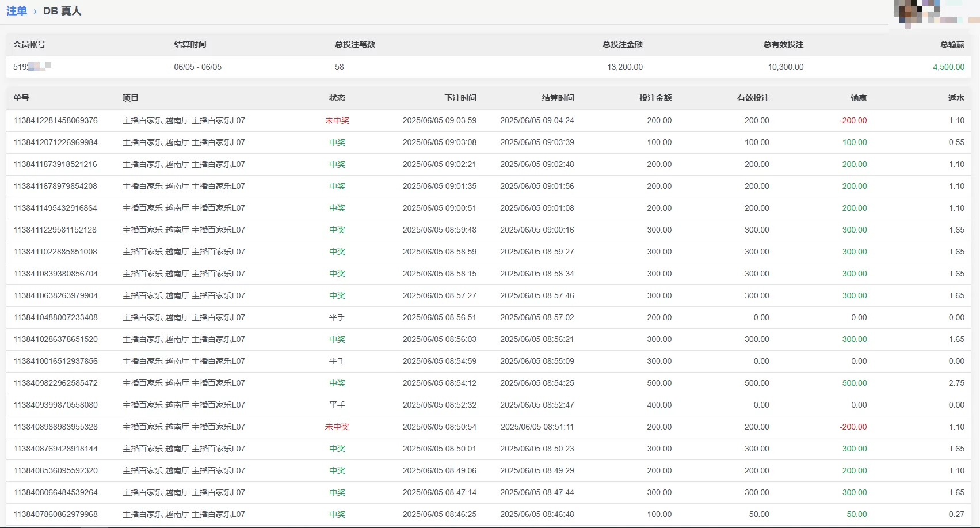Select 平手 status for bet at 08:52:32
The width and height of the screenshot is (980, 528).
337,405
